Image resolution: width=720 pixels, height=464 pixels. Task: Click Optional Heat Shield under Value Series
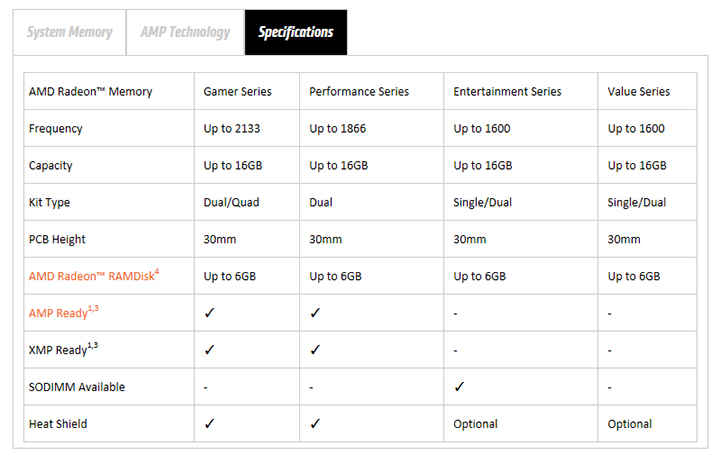point(629,424)
